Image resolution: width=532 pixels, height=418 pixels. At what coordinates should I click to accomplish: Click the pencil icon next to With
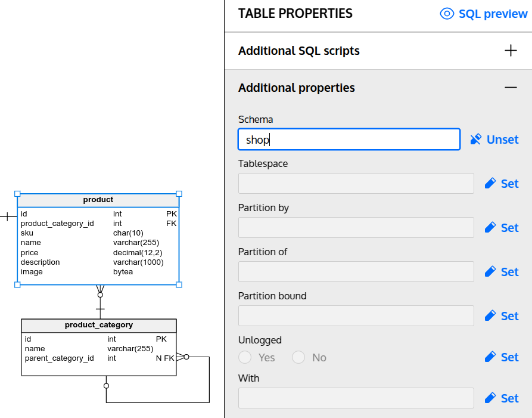pos(490,398)
